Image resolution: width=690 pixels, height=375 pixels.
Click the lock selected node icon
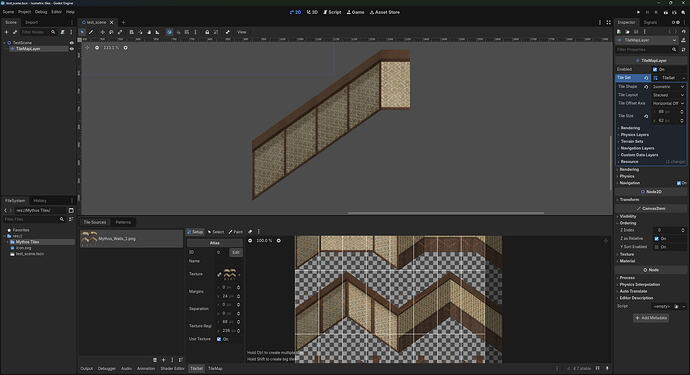207,32
